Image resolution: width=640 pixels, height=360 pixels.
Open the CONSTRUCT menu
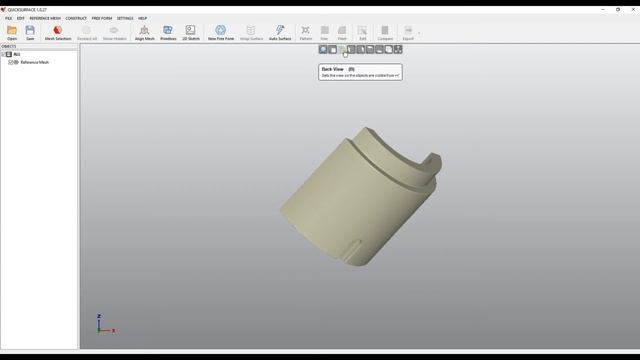pyautogui.click(x=76, y=18)
